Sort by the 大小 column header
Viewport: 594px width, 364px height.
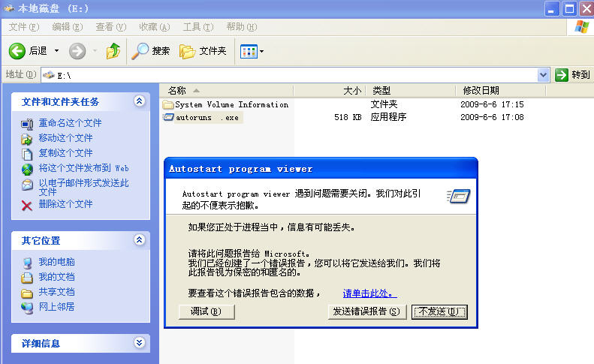pos(330,91)
